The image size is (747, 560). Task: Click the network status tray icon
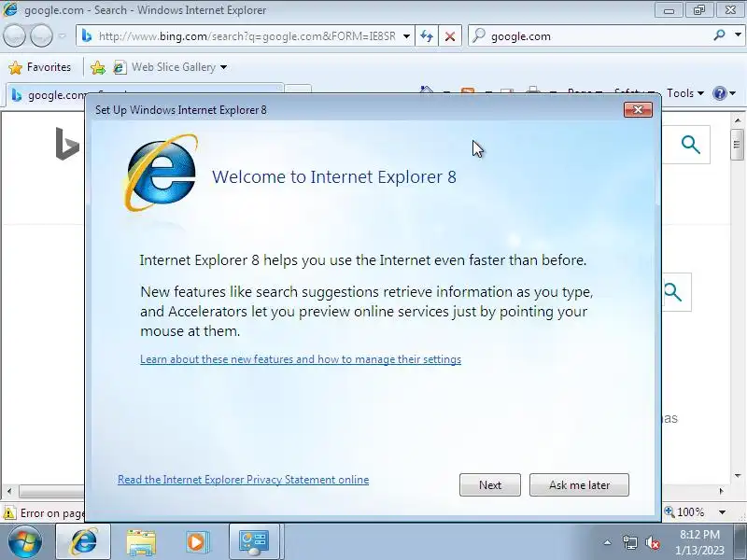click(629, 542)
